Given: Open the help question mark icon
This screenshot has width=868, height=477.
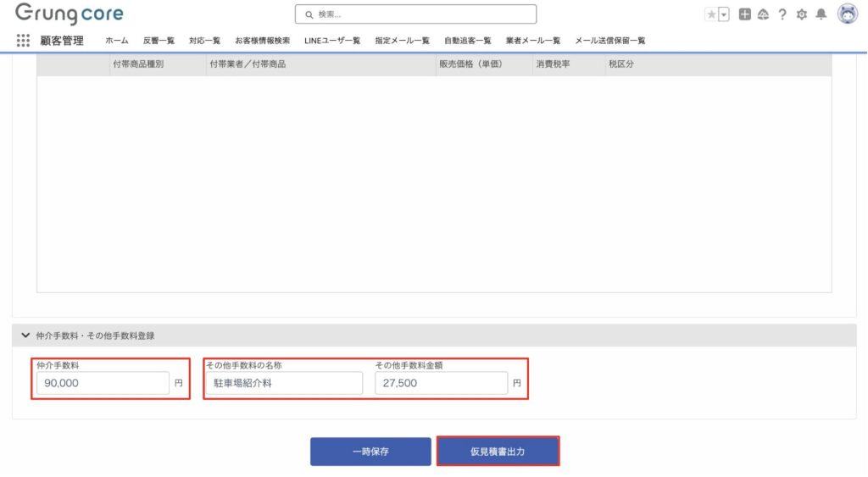Looking at the screenshot, I should [x=782, y=14].
